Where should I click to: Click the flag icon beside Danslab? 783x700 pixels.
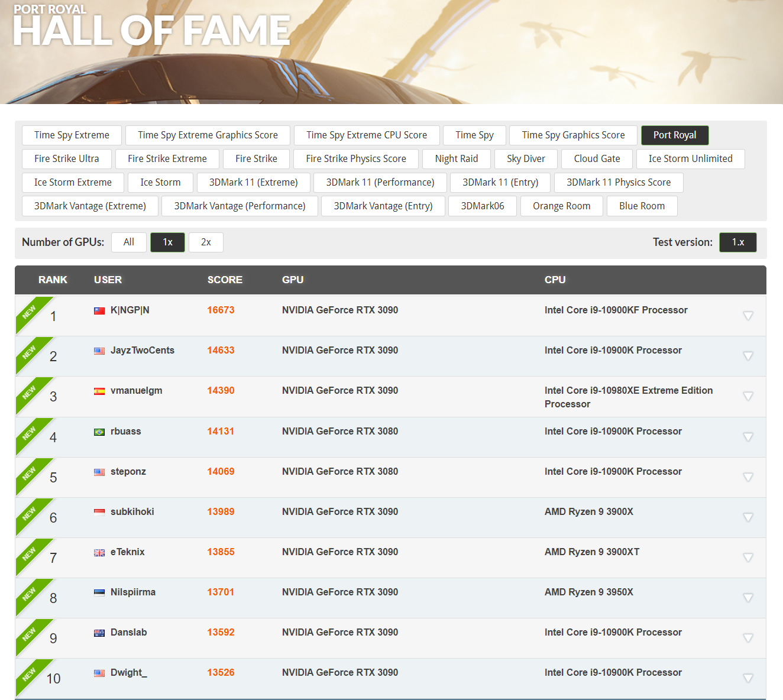pyautogui.click(x=99, y=633)
